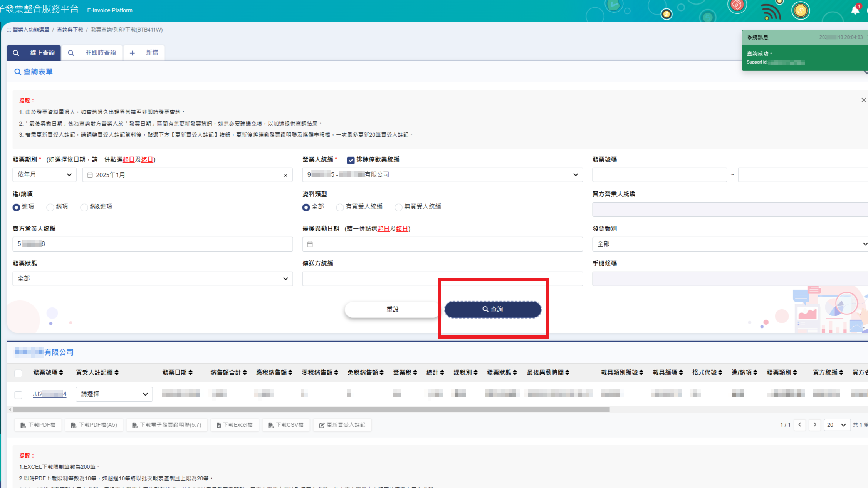The image size is (868, 488).
Task: Open the 新增 tab
Action: (144, 53)
